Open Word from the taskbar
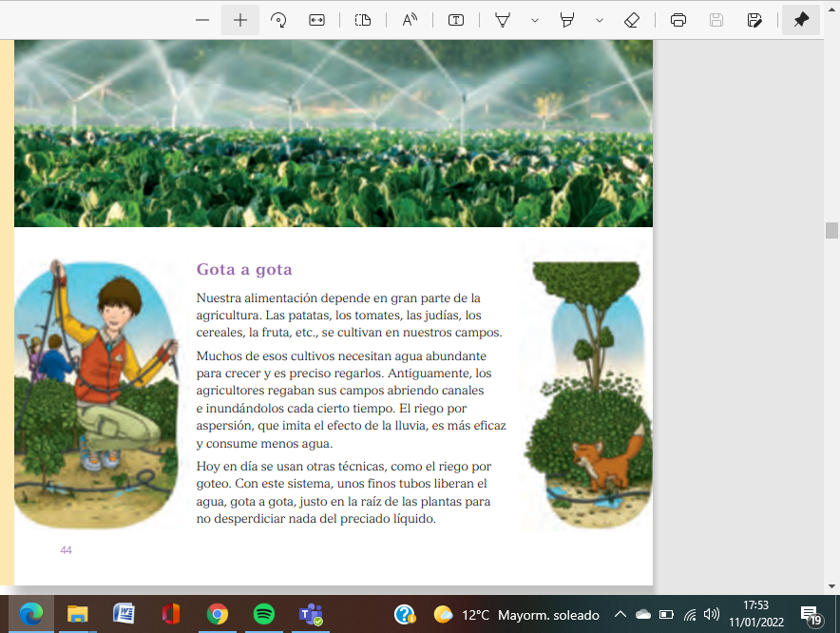Image resolution: width=840 pixels, height=633 pixels. pyautogui.click(x=124, y=614)
